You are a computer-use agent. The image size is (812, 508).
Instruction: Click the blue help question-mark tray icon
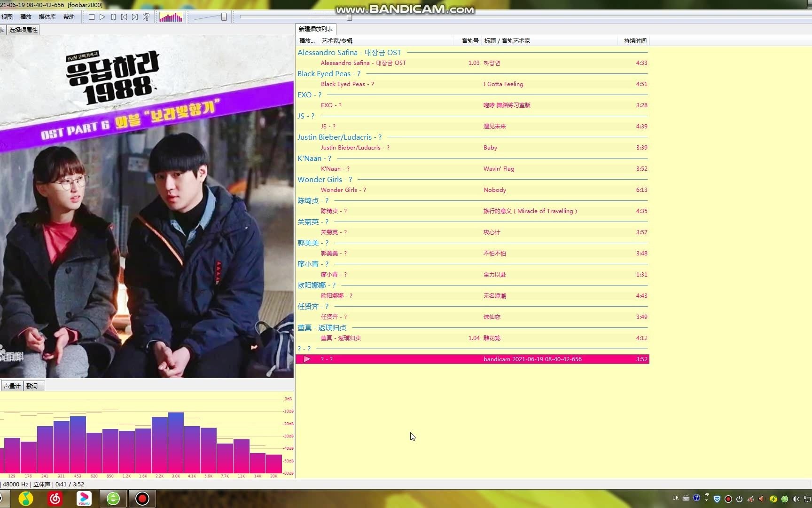tap(696, 498)
